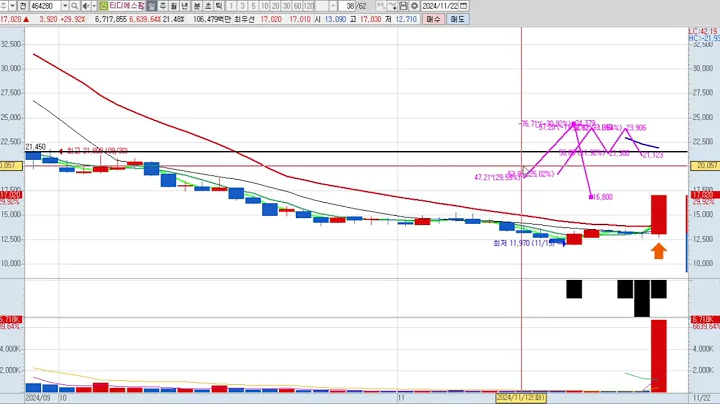Click the stock name 티디에스팜
This screenshot has height=404, width=720.
coord(126,6)
